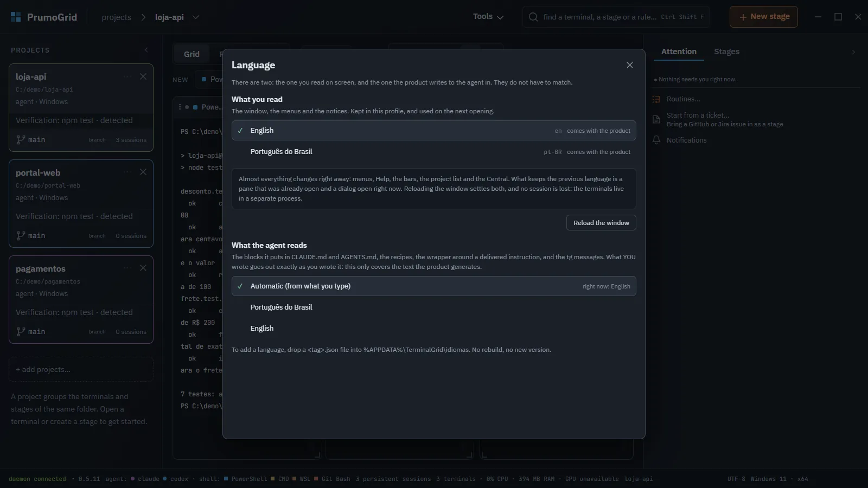The height and width of the screenshot is (488, 868).
Task: Open loja-api card more options
Action: [x=127, y=76]
